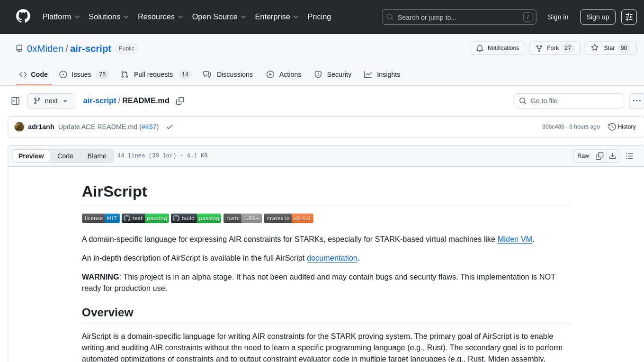Open the Raw file view
644x362 pixels.
583,156
